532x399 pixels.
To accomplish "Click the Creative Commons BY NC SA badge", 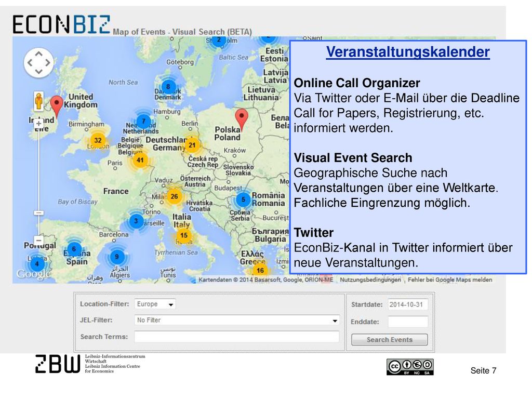I will (410, 367).
